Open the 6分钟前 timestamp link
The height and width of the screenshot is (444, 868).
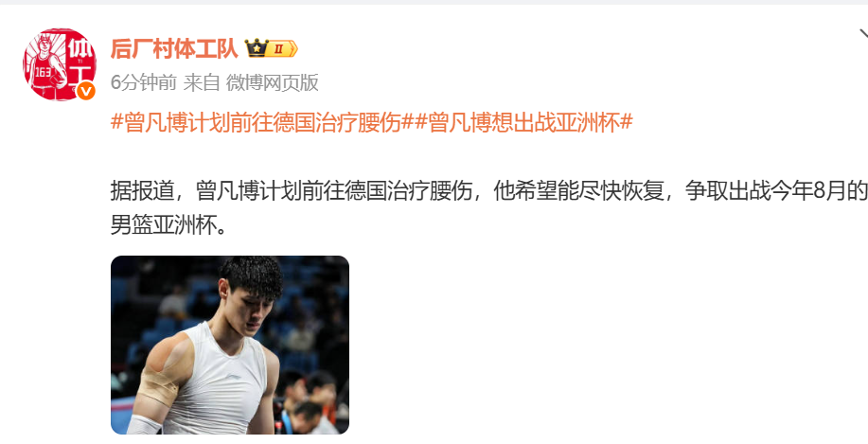point(143,82)
